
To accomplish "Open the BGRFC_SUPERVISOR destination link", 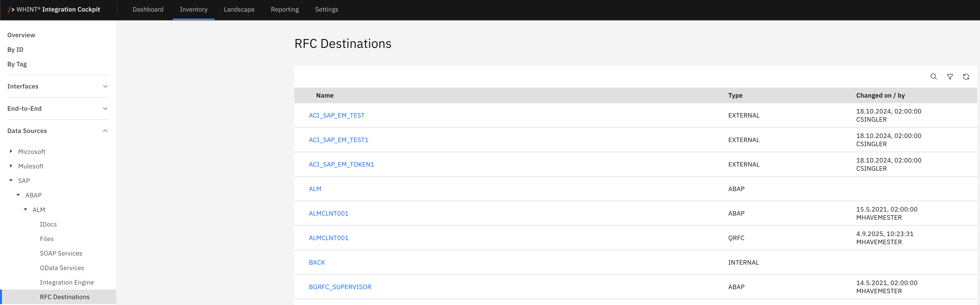I will click(x=340, y=287).
